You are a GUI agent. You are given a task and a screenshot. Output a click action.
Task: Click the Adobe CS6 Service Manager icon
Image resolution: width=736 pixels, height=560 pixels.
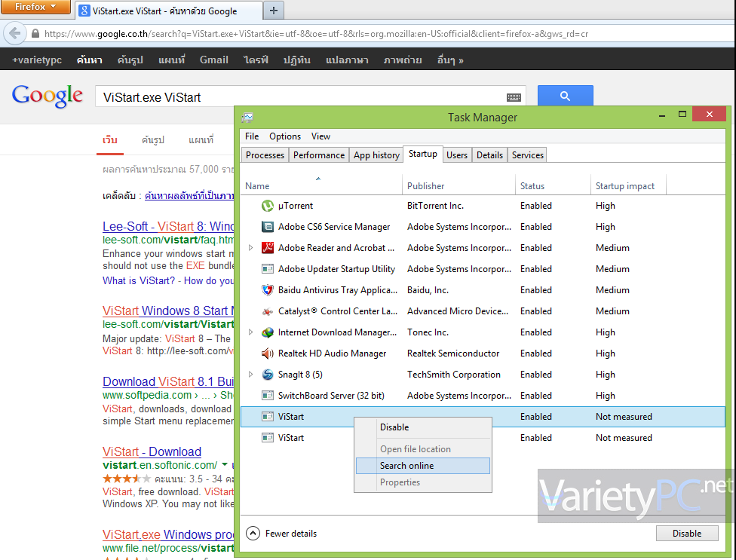point(268,227)
